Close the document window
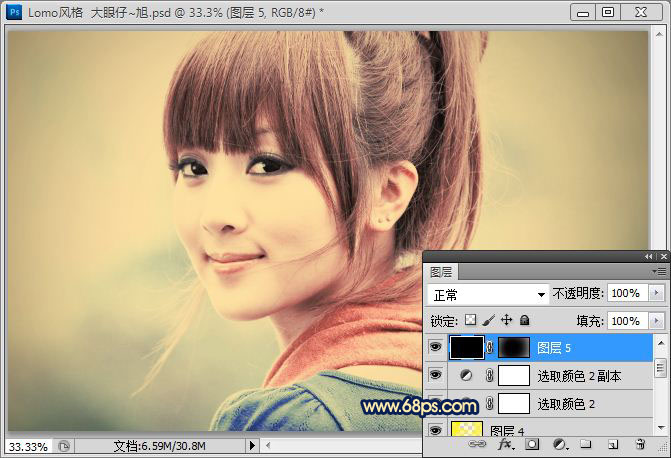This screenshot has height=458, width=671. pyautogui.click(x=641, y=12)
